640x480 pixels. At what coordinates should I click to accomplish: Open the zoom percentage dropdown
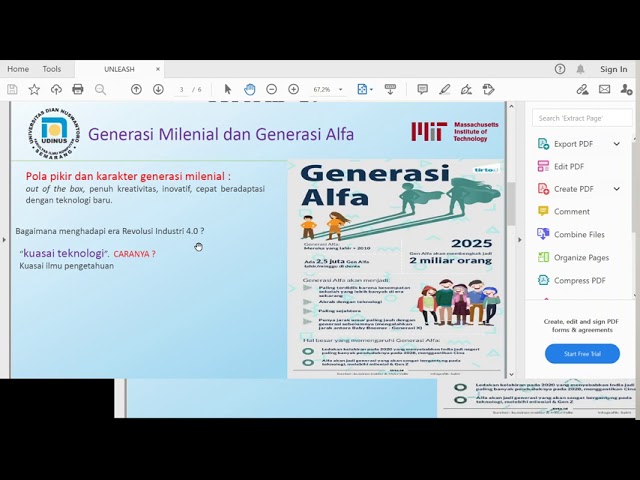click(340, 89)
